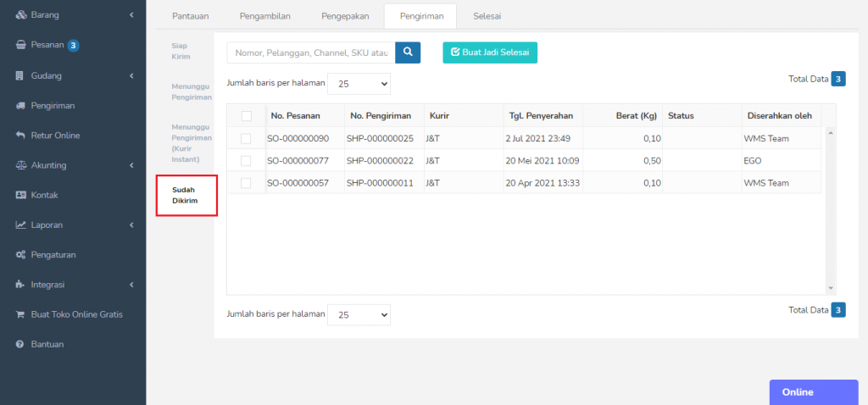Click shipment number SHP-000000011
Image resolution: width=868 pixels, height=405 pixels.
[x=380, y=183]
